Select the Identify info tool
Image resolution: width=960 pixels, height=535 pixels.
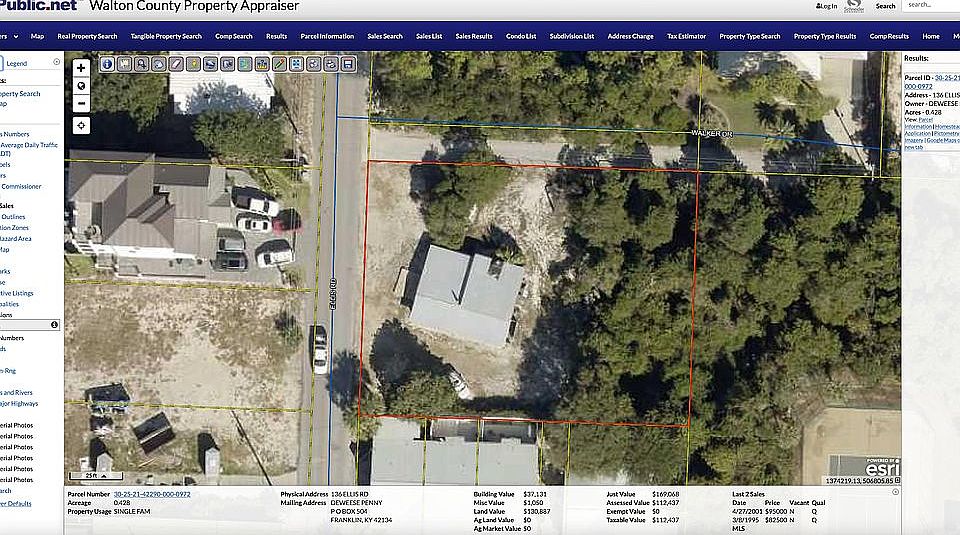tap(107, 64)
